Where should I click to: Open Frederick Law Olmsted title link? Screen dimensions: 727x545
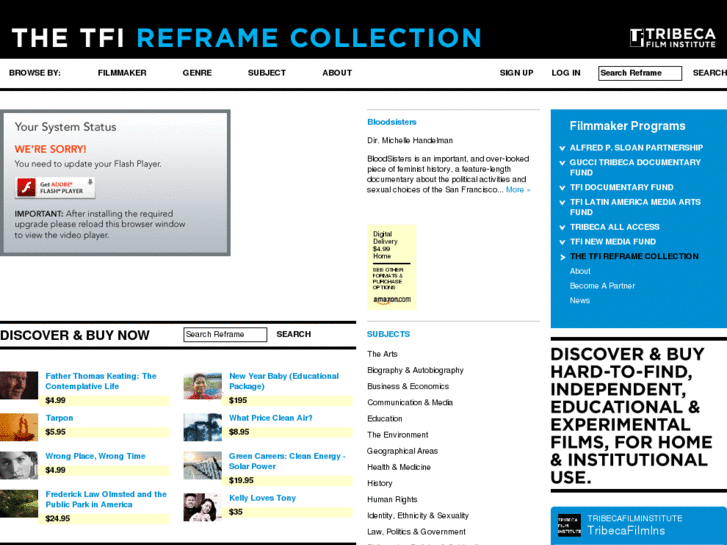click(106, 500)
